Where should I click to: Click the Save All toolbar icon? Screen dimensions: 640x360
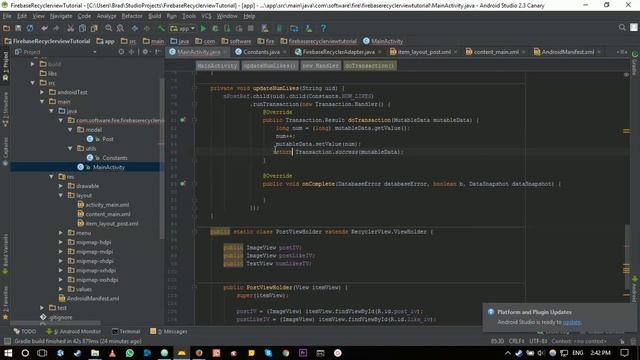(x=18, y=29)
